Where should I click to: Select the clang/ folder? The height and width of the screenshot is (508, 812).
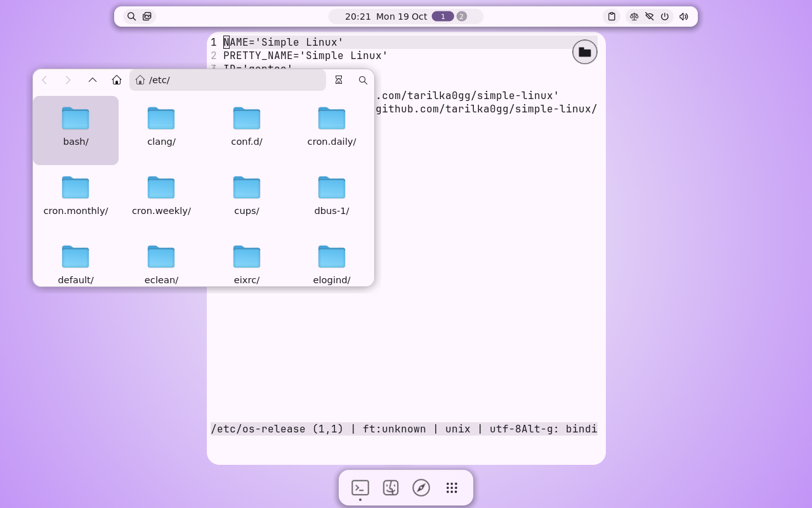(x=161, y=130)
